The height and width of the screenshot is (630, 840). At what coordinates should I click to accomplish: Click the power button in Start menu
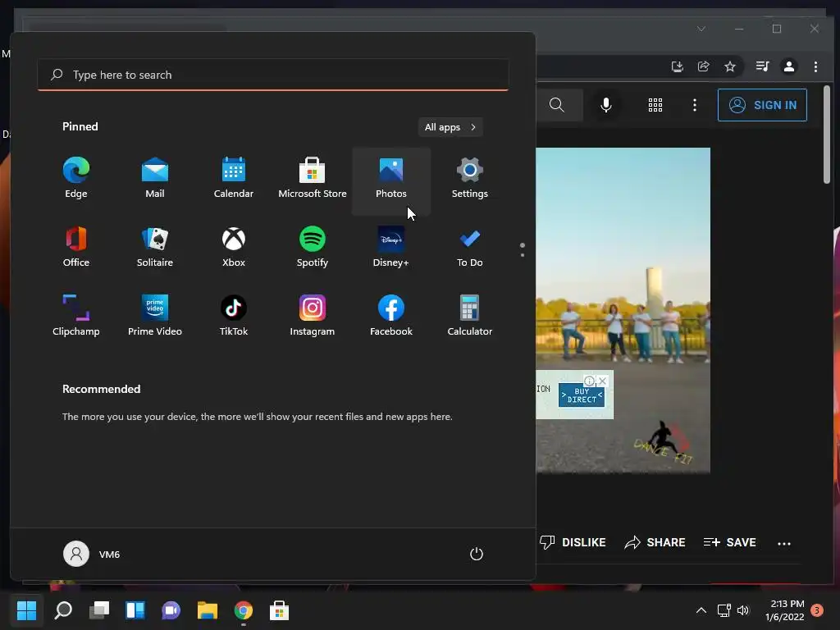point(477,554)
